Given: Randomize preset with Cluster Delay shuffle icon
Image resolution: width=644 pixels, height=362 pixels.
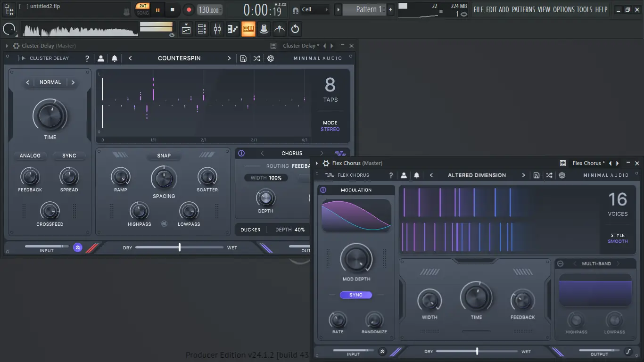Looking at the screenshot, I should [x=256, y=58].
